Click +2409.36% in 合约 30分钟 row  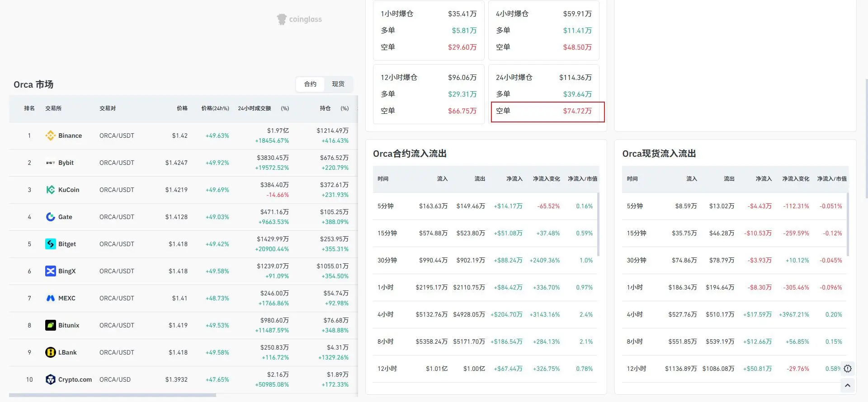[x=545, y=260]
